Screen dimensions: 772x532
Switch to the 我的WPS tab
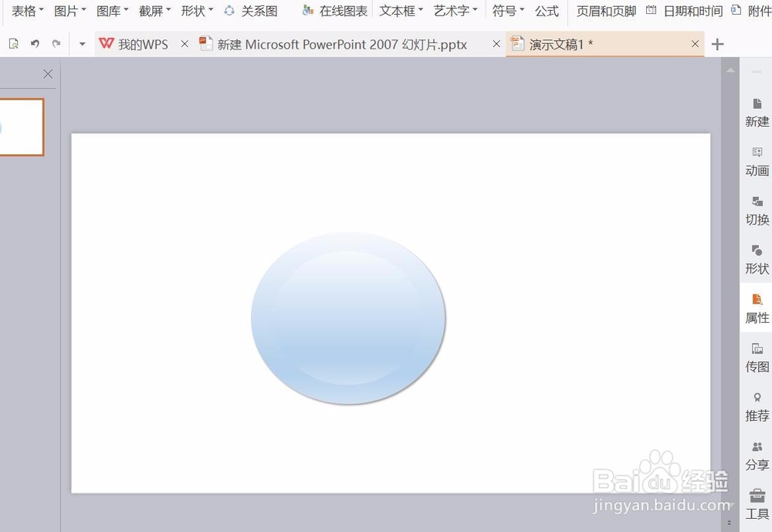point(141,44)
